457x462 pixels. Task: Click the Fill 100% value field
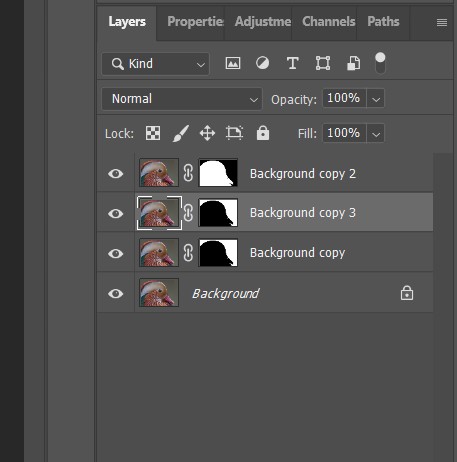344,133
